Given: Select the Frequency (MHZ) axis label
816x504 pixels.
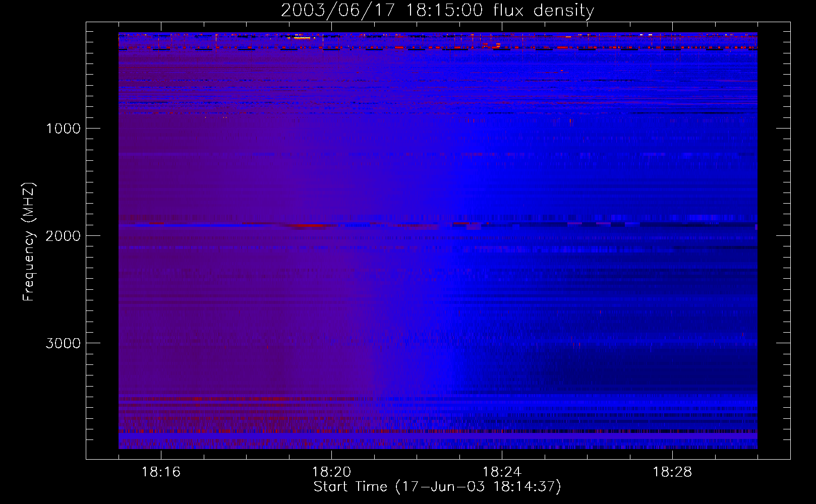Looking at the screenshot, I should pos(29,242).
